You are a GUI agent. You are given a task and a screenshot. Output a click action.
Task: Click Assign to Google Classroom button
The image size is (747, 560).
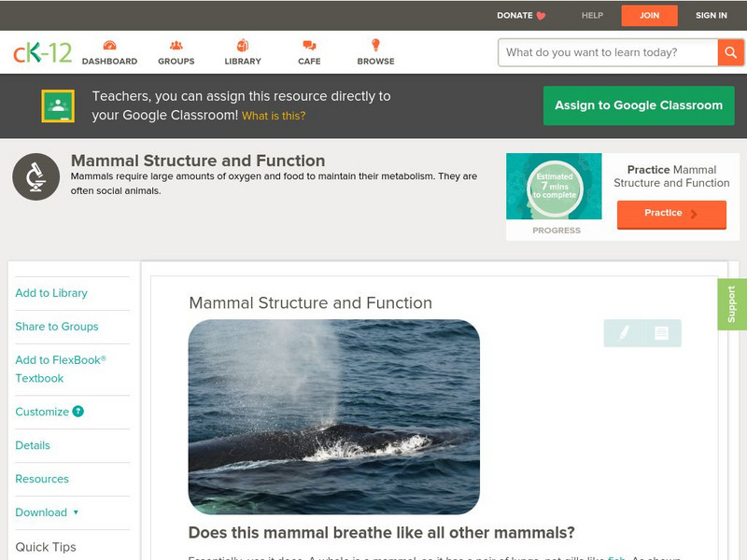[x=639, y=105]
